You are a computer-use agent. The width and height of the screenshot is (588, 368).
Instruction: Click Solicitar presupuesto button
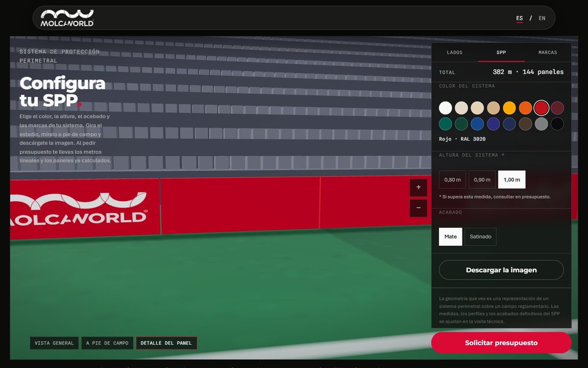(x=501, y=343)
